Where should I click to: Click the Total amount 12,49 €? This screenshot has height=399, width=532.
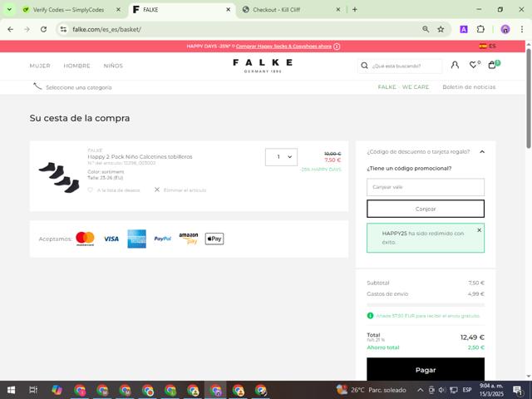tap(472, 337)
